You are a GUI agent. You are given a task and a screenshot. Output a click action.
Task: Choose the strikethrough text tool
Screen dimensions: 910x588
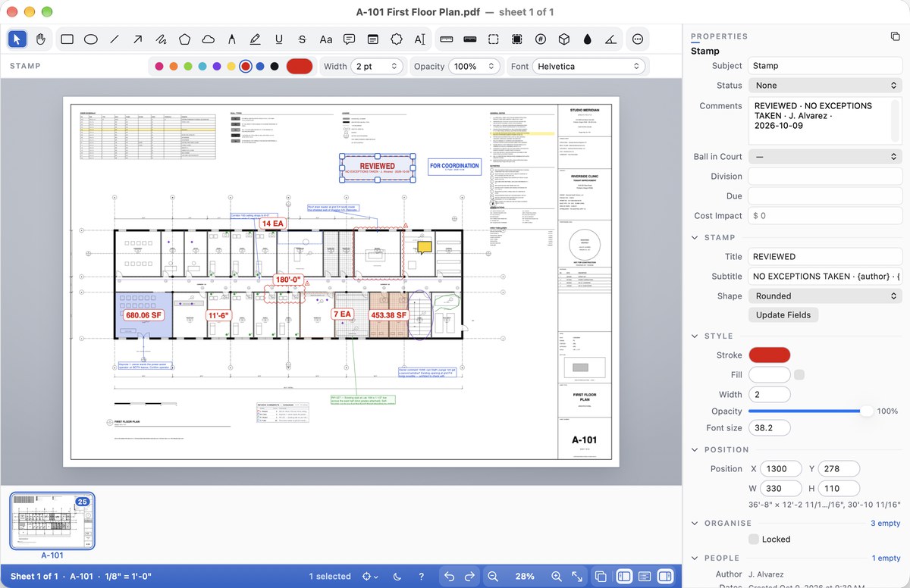click(303, 39)
